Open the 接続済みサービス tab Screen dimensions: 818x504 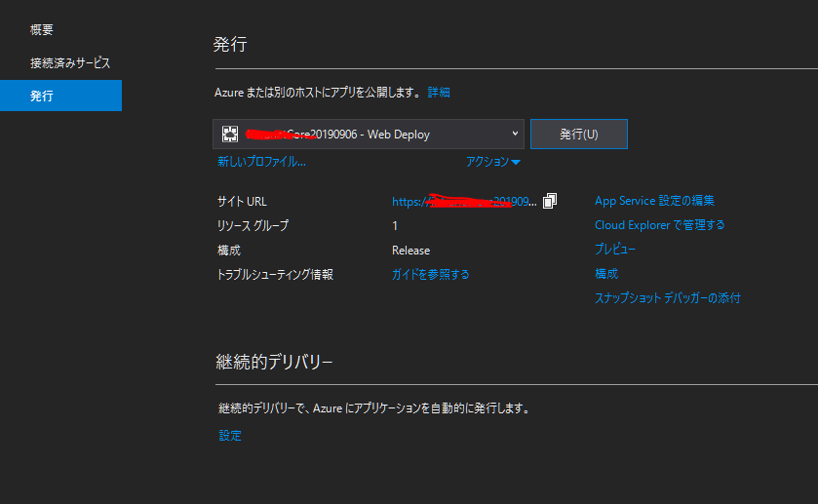click(70, 63)
